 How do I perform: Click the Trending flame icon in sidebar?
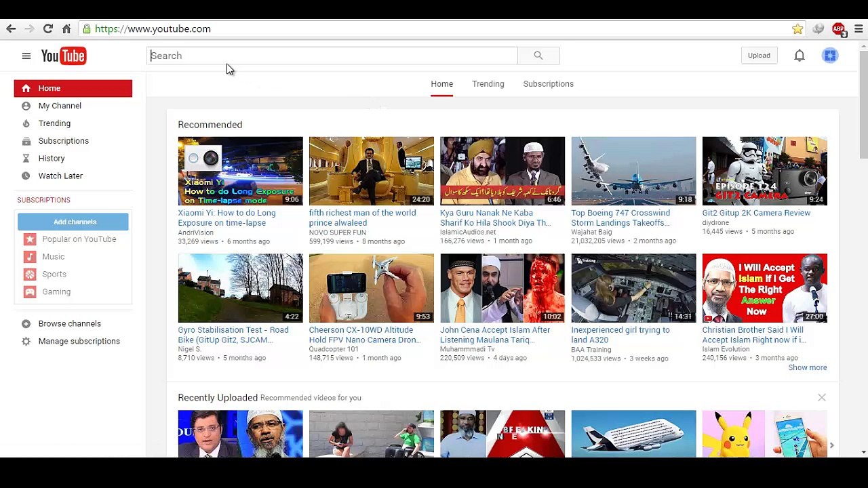[26, 123]
